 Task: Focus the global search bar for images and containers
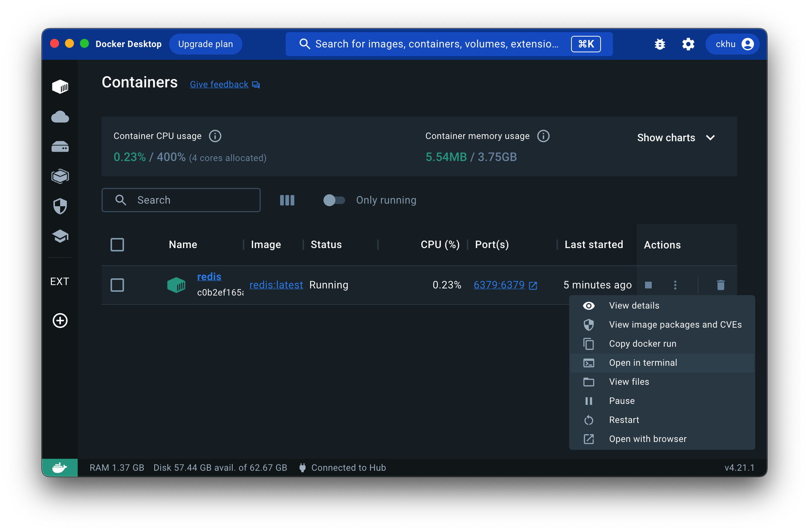(449, 44)
